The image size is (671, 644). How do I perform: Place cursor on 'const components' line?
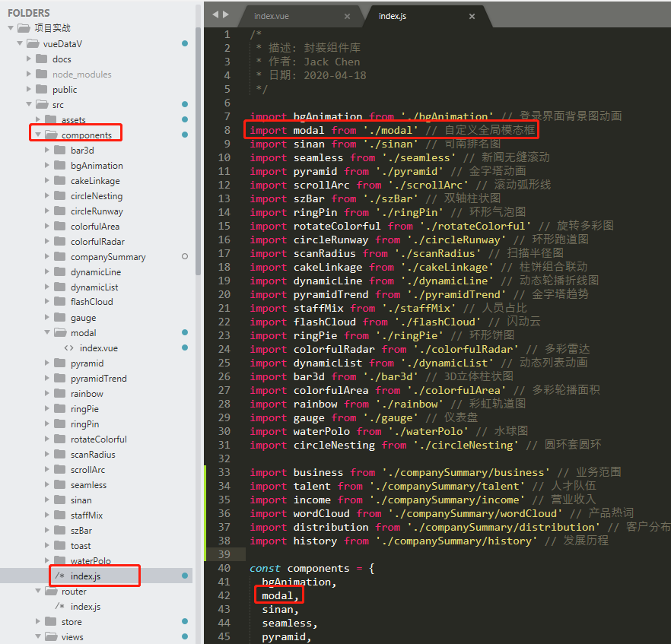pyautogui.click(x=313, y=568)
